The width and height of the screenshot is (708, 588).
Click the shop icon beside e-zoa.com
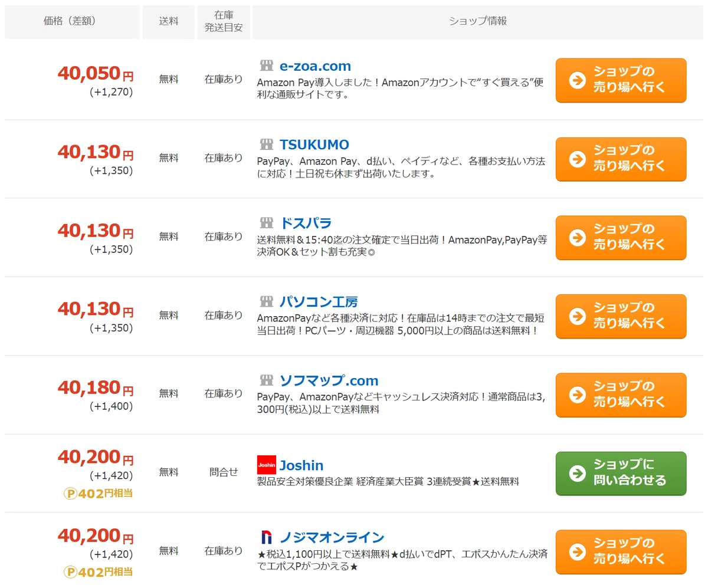click(x=267, y=66)
